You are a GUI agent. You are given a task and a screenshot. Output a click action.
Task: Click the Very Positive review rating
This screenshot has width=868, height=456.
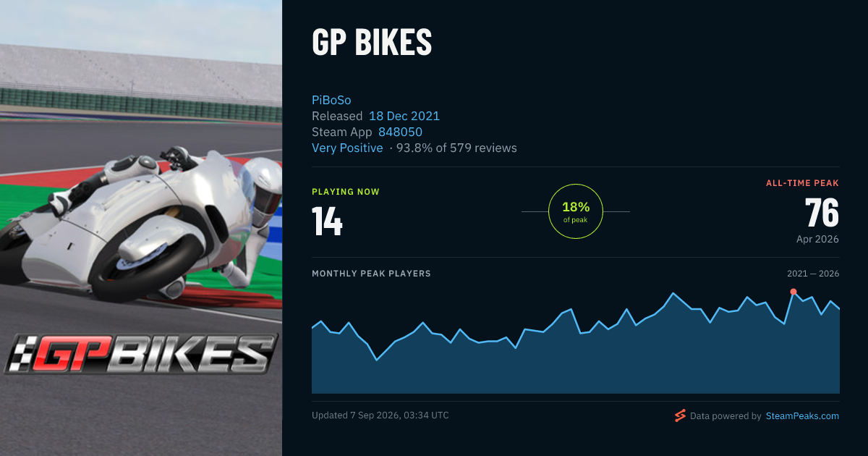pyautogui.click(x=347, y=148)
